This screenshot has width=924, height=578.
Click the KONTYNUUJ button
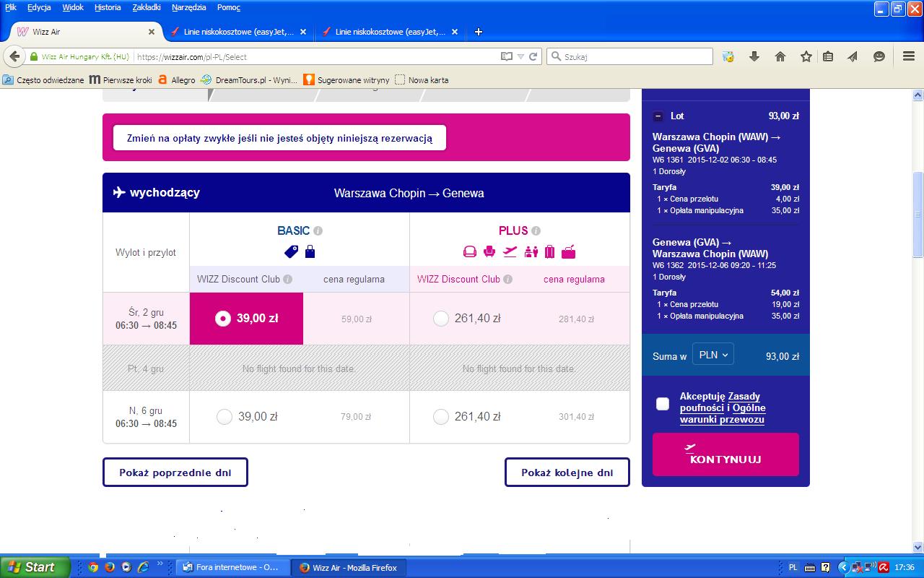pyautogui.click(x=725, y=454)
